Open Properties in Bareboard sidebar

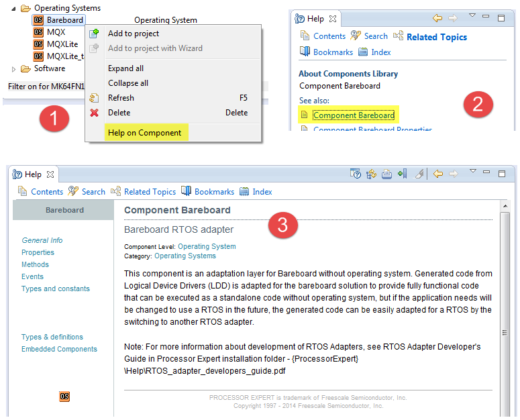[x=38, y=252]
